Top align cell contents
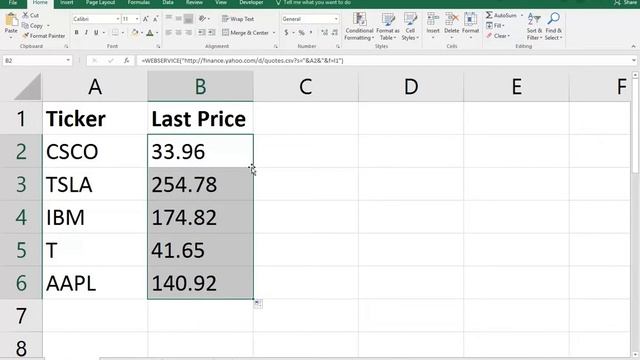The height and width of the screenshot is (360, 640). [x=169, y=19]
